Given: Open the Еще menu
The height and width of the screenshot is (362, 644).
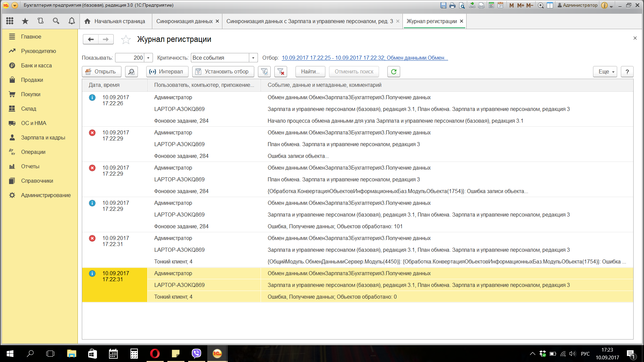Looking at the screenshot, I should pyautogui.click(x=605, y=72).
